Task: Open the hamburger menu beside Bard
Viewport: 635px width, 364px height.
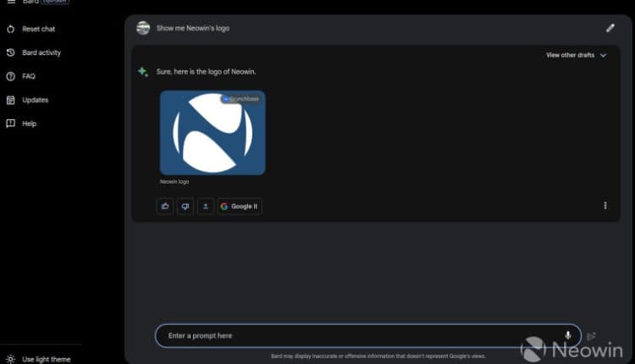Action: 11,2
